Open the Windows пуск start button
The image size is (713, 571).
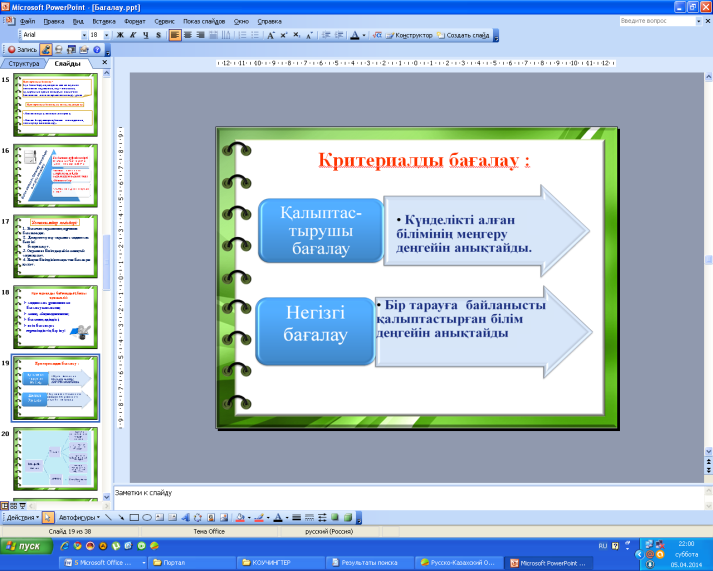[26, 546]
